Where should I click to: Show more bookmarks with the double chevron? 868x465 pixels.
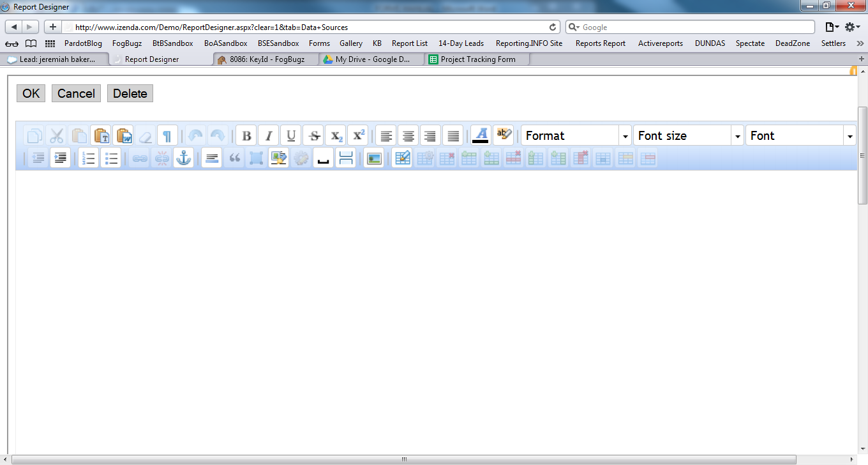pos(860,43)
